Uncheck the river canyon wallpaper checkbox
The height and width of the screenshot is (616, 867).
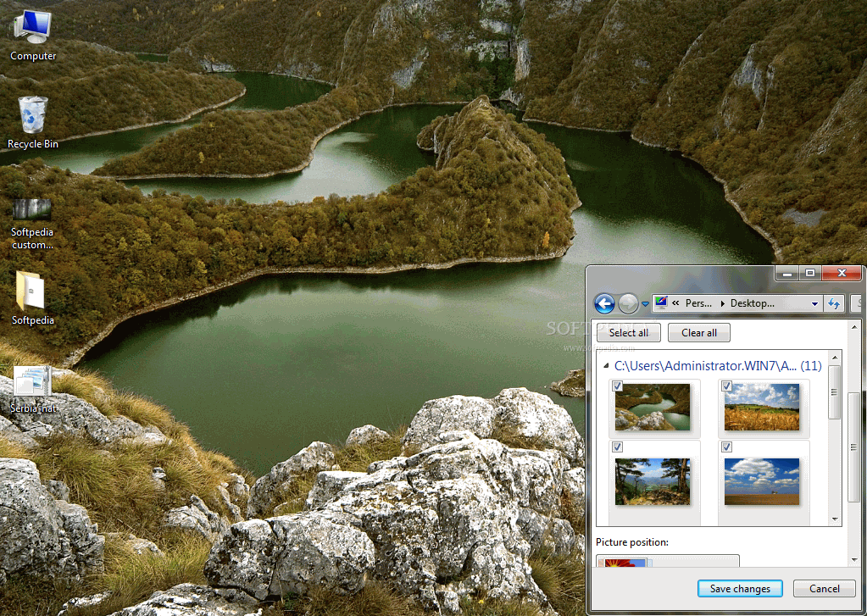[x=618, y=386]
